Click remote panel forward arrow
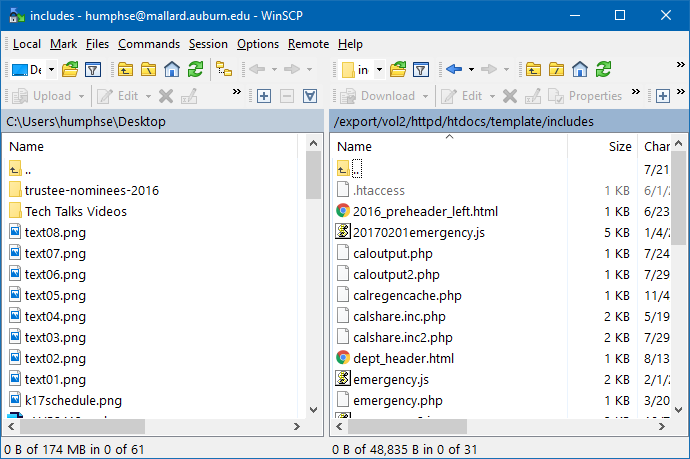690x459 pixels. [488, 70]
